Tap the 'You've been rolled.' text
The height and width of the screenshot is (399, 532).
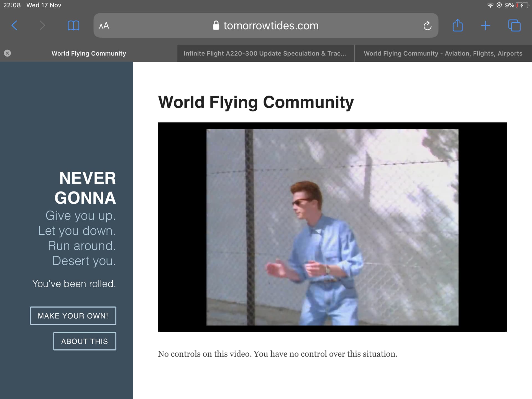(x=74, y=284)
